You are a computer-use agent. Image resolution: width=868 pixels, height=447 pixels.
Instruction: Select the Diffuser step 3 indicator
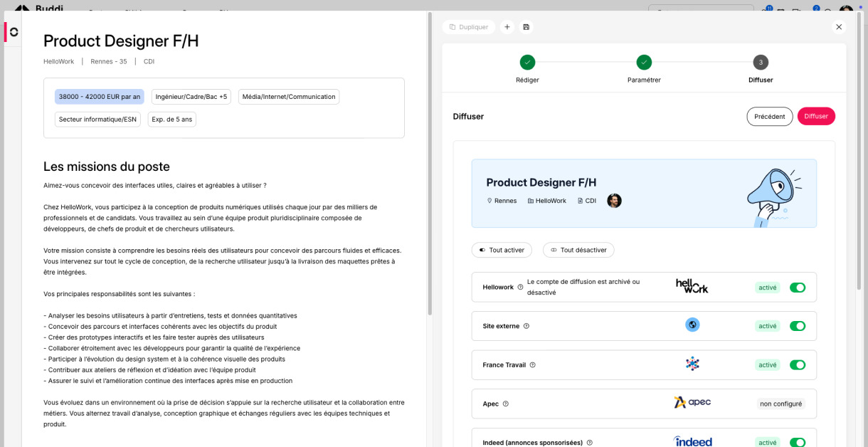pos(761,63)
